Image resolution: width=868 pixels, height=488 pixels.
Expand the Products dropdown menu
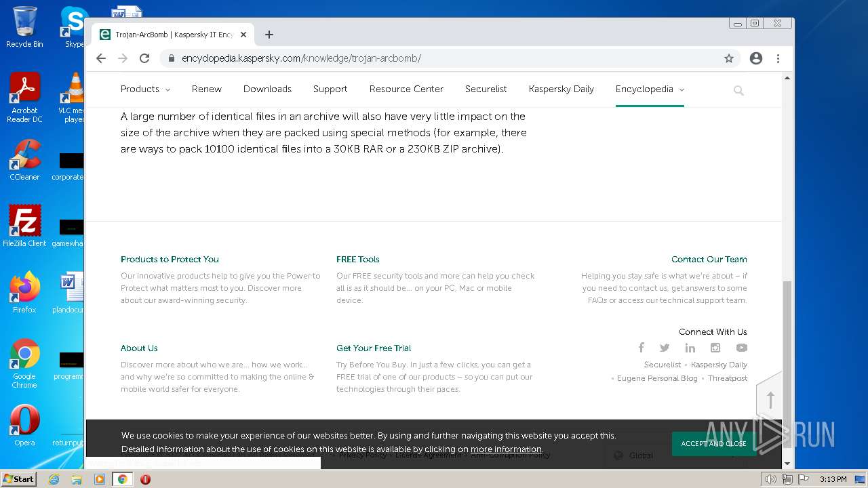pyautogui.click(x=145, y=89)
